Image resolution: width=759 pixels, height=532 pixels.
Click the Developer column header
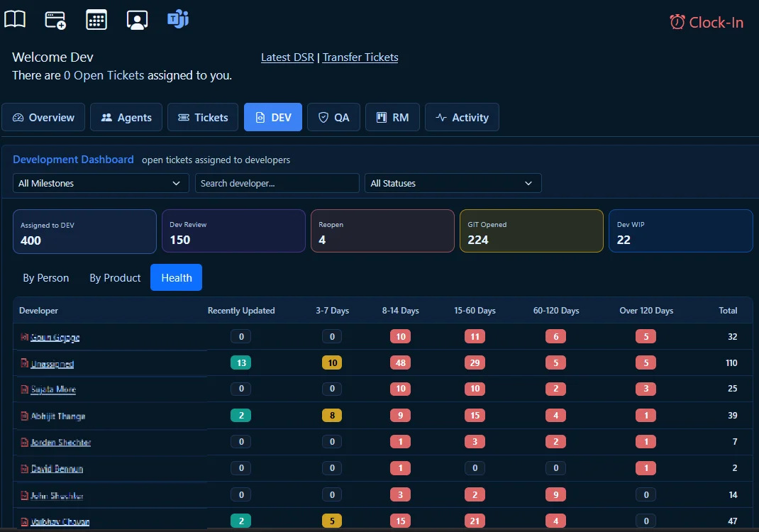pos(38,311)
